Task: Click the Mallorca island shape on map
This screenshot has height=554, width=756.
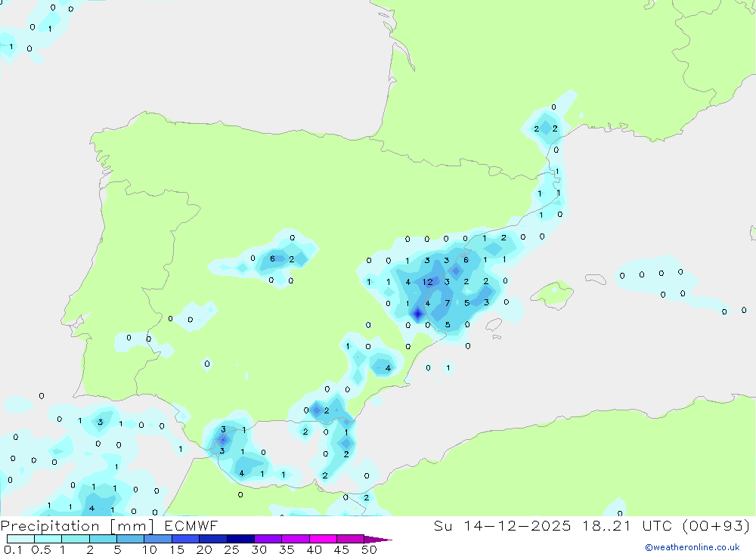Action: [x=553, y=293]
